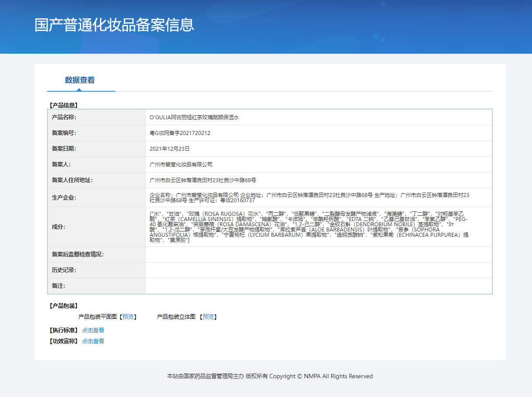Click the 生产企业 details text
The width and height of the screenshot is (532, 397).
click(x=309, y=197)
